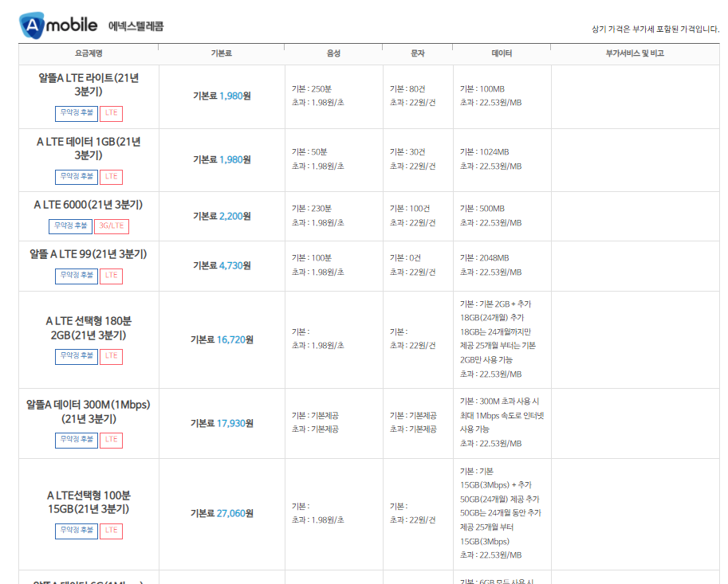Viewport: 728px width, 584px height.
Task: Click the 3G/LTE badge under A LTE 6000
Action: pos(112,226)
